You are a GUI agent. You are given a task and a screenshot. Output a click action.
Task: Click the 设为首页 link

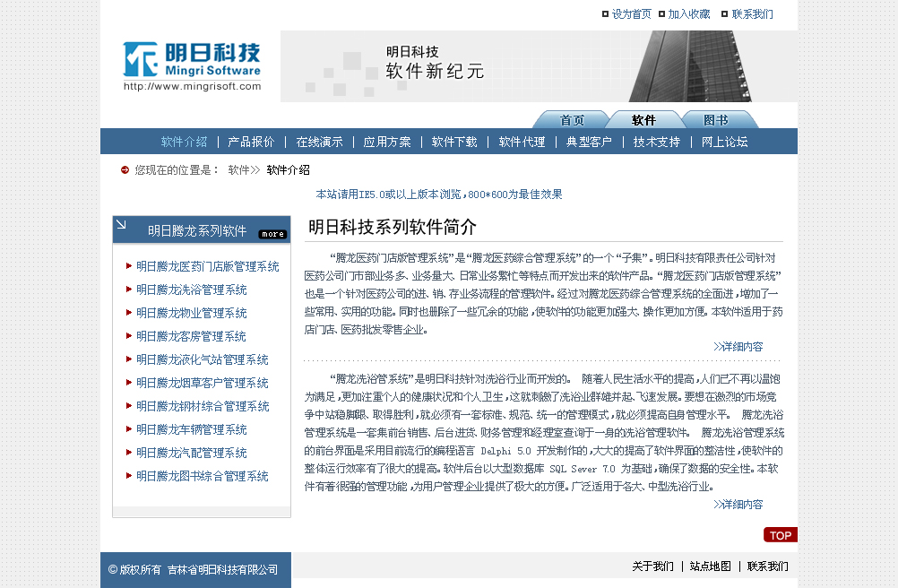[632, 13]
